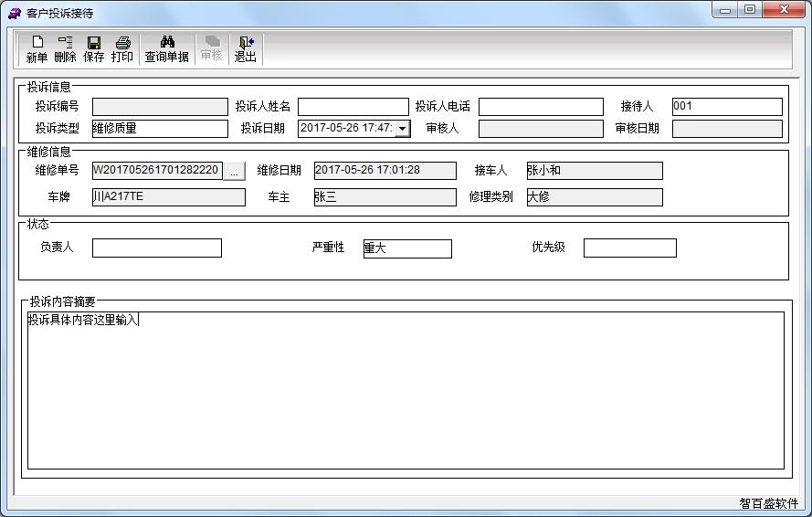Click the 投诉日期 date value
This screenshot has height=517, width=812.
point(346,129)
